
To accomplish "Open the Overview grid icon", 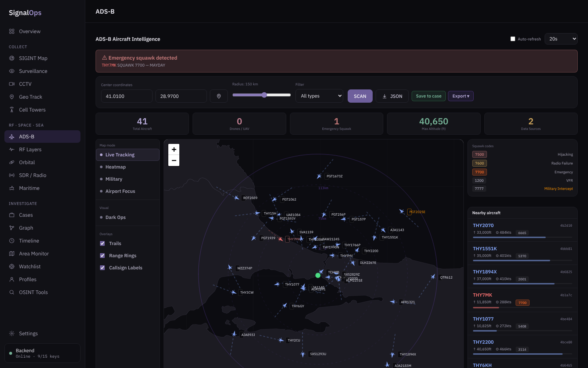I will 12,31.
